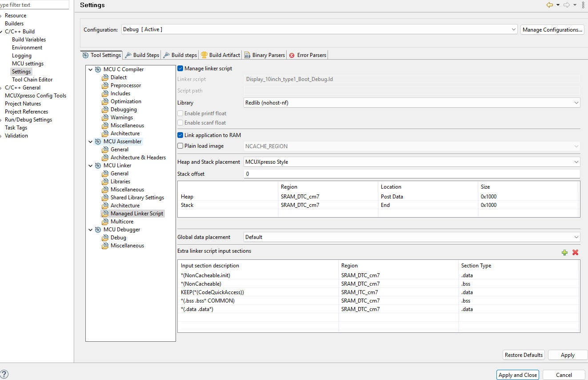Add a new extra linker script input section
The image size is (588, 380).
(x=564, y=252)
